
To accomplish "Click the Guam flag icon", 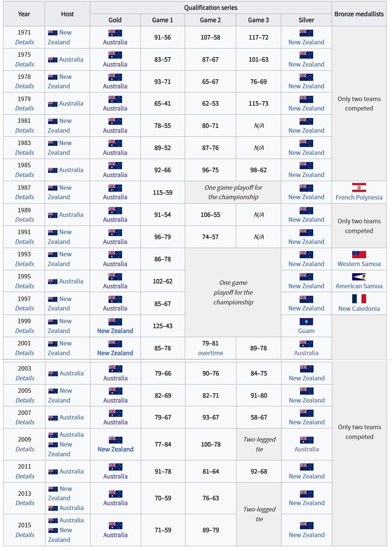I will (x=306, y=321).
